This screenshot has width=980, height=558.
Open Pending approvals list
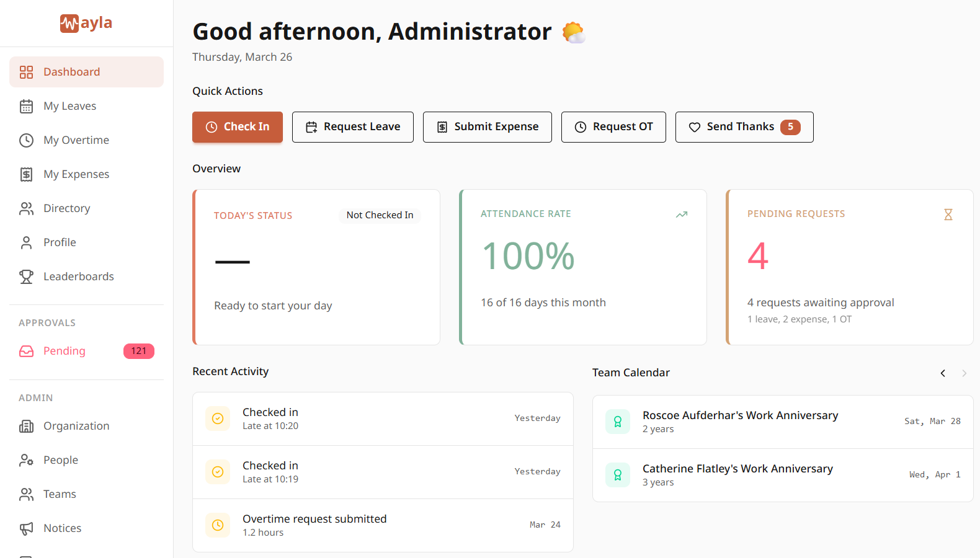[86, 351]
